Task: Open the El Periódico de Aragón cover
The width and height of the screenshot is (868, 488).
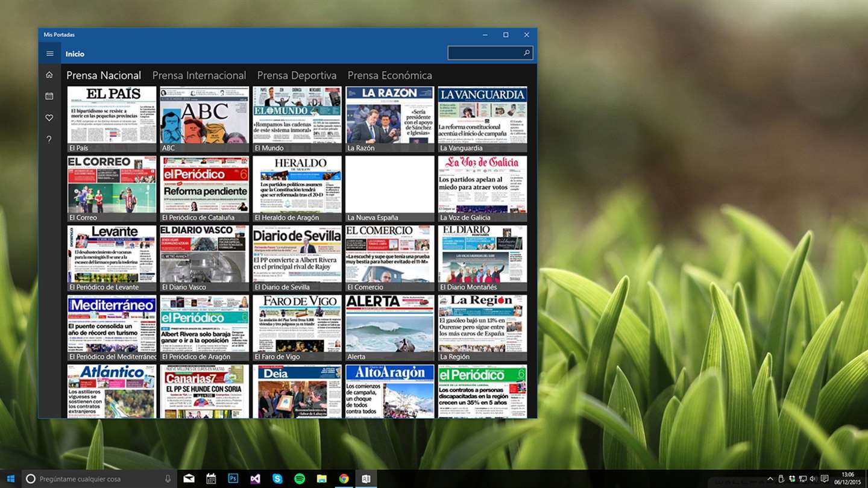Action: [x=204, y=328]
